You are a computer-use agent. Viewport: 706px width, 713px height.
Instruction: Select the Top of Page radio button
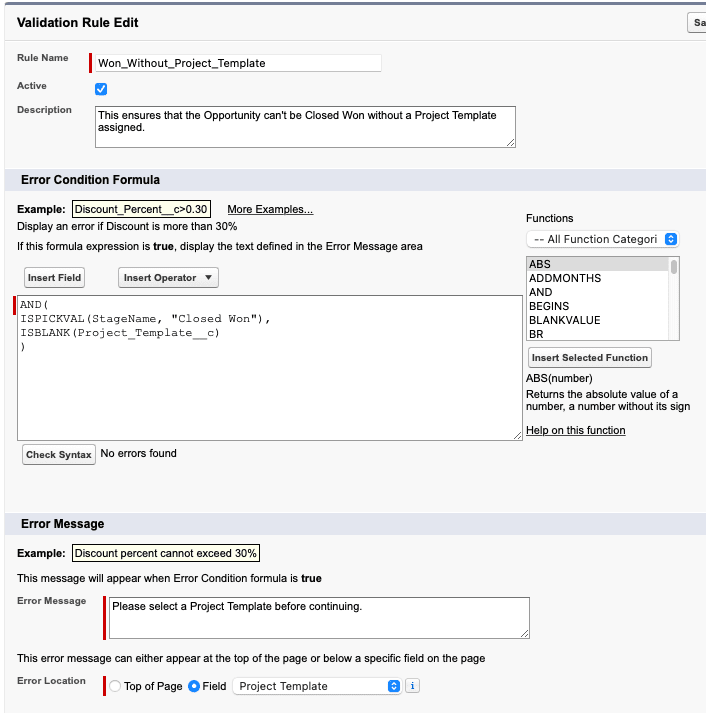(115, 686)
